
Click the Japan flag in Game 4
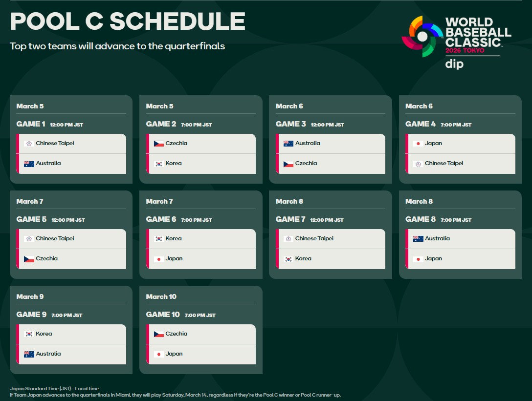coord(418,144)
